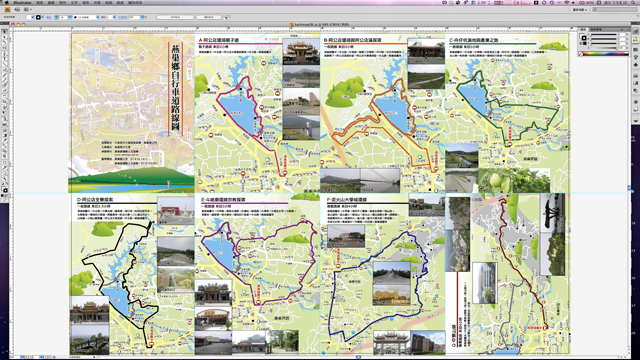The height and width of the screenshot is (360, 640).
Task: Click the Wi-Fi status icon
Action: pos(567,2)
